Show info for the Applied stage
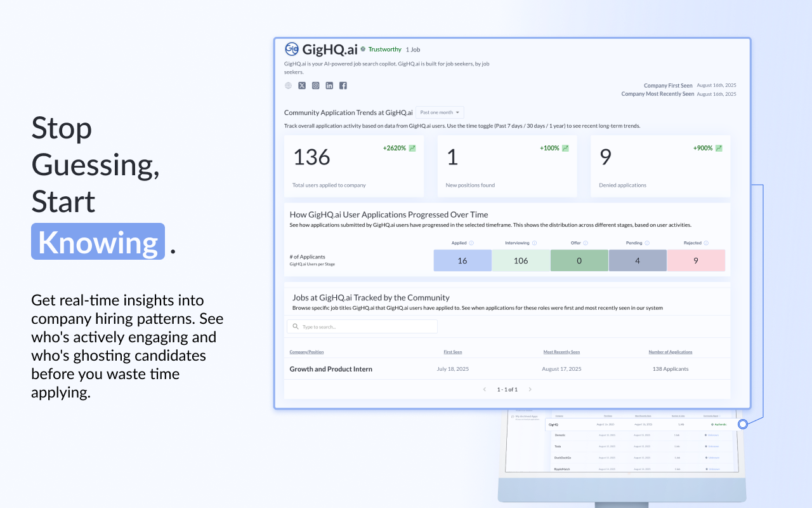The image size is (812, 508). click(x=471, y=243)
